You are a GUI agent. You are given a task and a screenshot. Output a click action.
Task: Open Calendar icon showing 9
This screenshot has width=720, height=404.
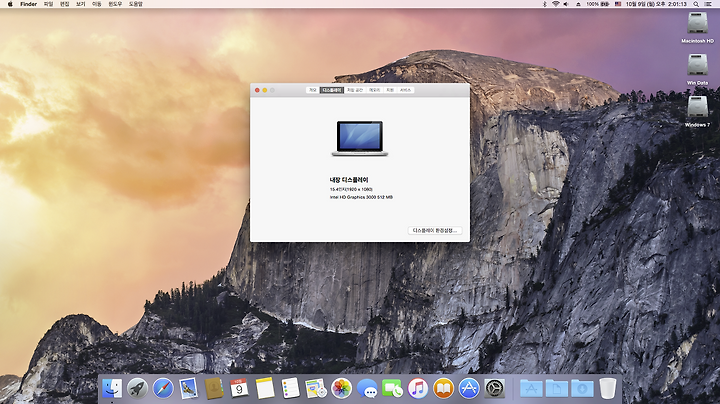(239, 388)
